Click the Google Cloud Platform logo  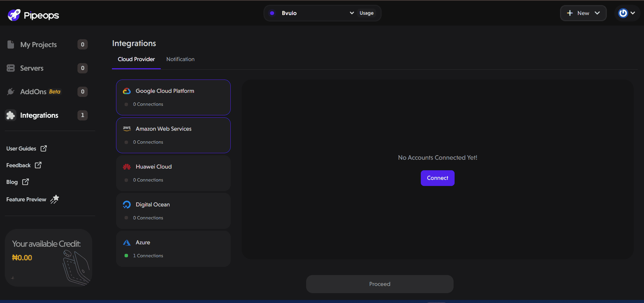click(127, 91)
